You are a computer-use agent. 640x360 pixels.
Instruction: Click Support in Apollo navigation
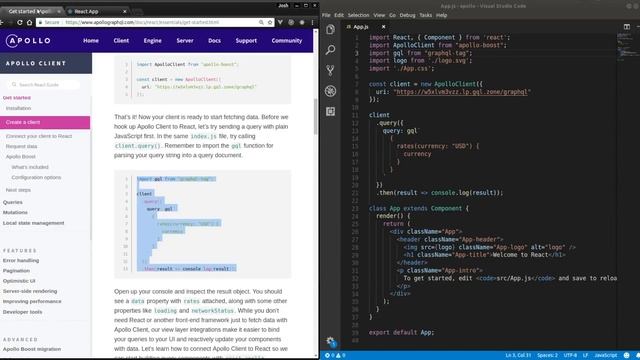(x=246, y=40)
